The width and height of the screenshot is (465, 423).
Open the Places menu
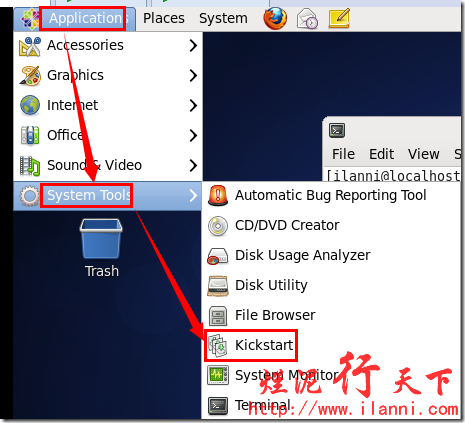164,18
